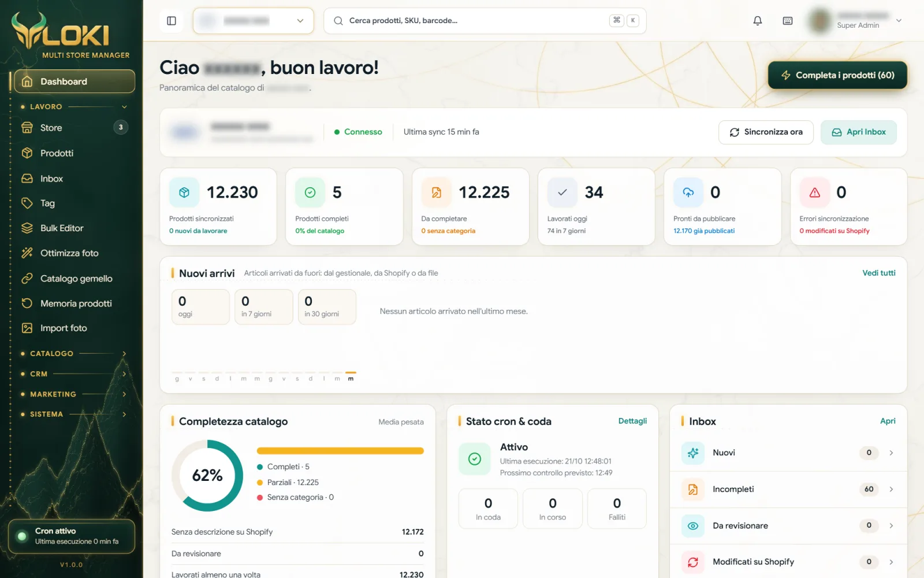Open Inbox sidebar item
924x578 pixels.
[x=74, y=179]
